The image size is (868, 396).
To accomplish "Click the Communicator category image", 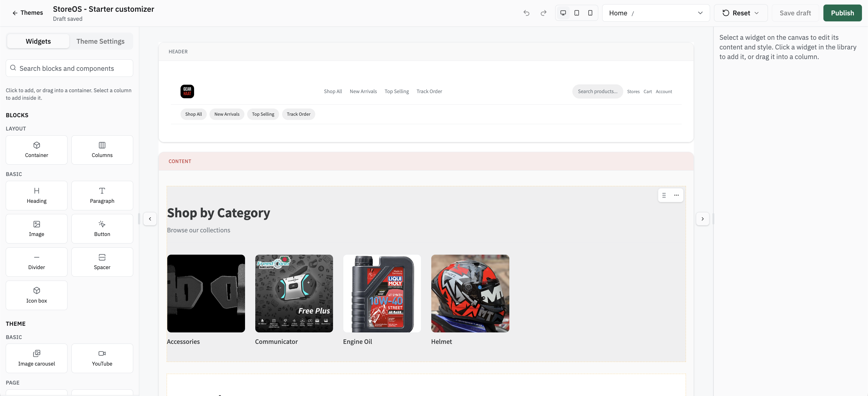I will [294, 294].
